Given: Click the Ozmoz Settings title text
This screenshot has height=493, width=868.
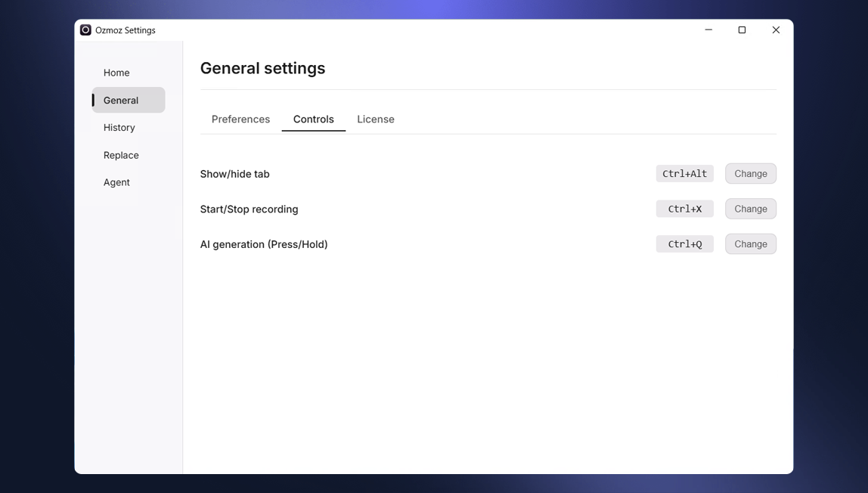Looking at the screenshot, I should [125, 29].
